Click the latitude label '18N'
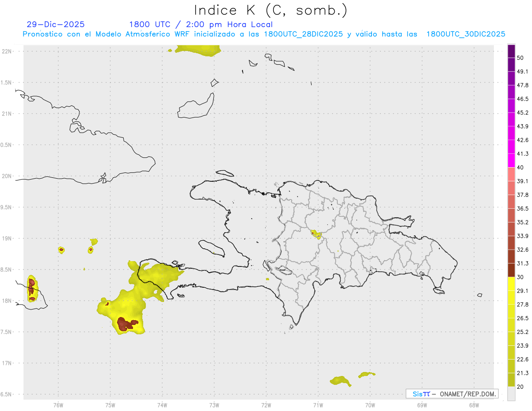Image resolution: width=532 pixels, height=411 pixels. (7, 301)
